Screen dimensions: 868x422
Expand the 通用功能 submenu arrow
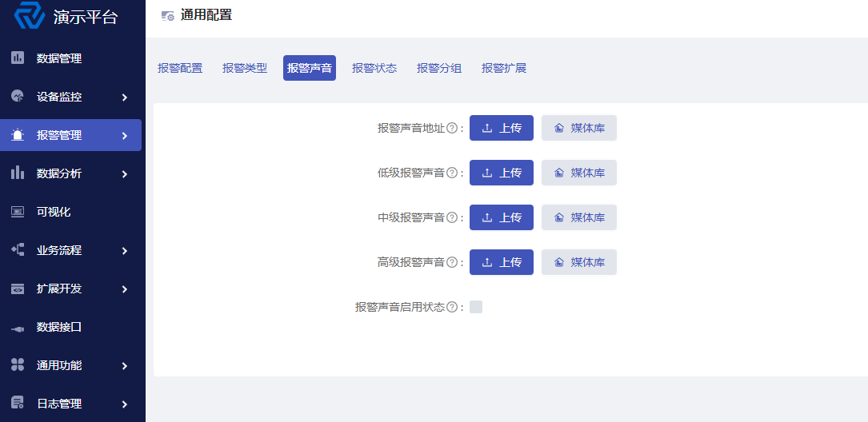125,366
